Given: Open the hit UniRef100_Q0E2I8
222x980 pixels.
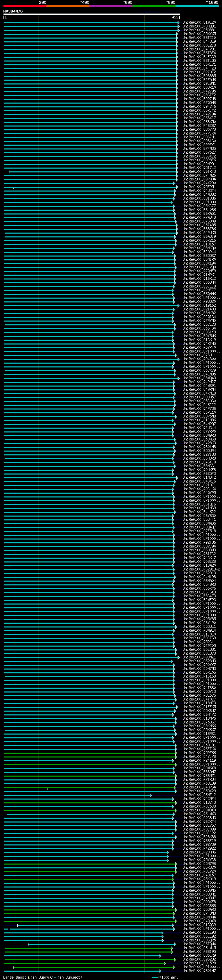Looking at the screenshot, I should (199, 45).
